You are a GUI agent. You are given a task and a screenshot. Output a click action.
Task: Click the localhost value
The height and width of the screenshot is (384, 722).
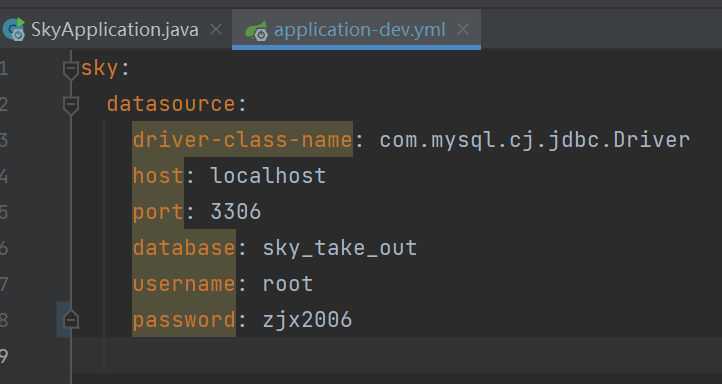[268, 176]
